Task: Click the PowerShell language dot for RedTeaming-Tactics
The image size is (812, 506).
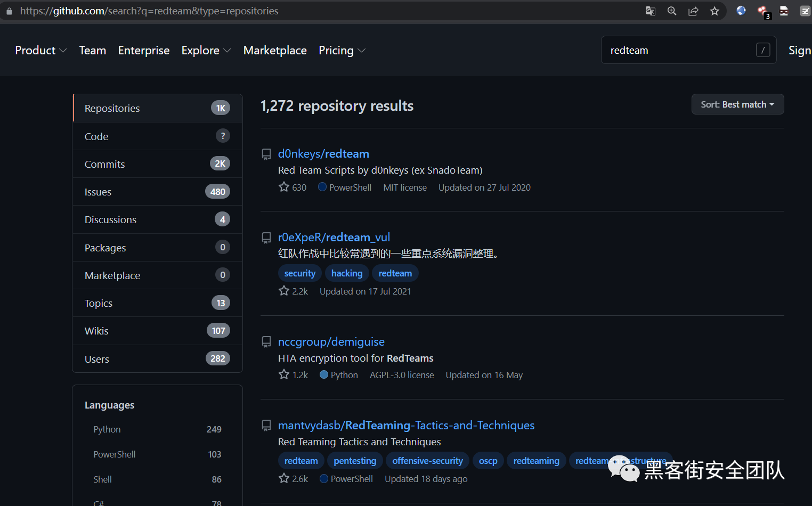Action: pos(324,478)
